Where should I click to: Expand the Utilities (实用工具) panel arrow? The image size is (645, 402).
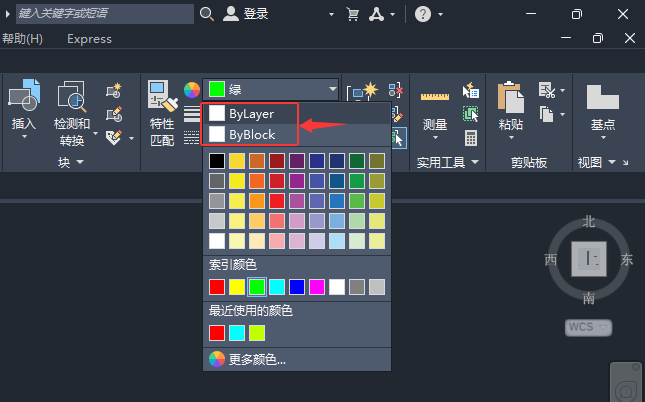pyautogui.click(x=475, y=162)
